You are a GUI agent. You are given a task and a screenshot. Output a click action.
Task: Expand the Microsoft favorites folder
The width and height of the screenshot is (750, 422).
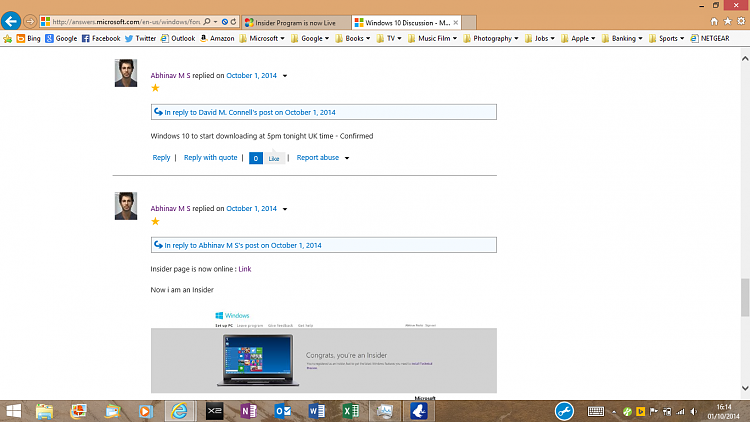[262, 38]
